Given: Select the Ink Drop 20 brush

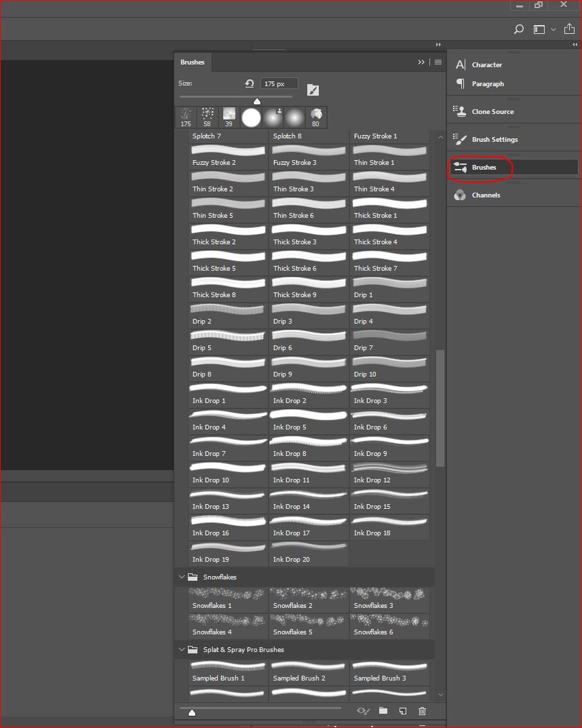Looking at the screenshot, I should 309,554.
